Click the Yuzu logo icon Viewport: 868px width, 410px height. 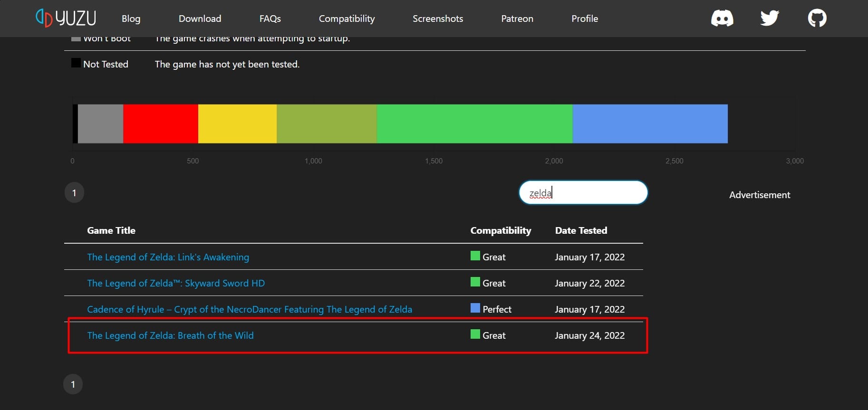[44, 18]
